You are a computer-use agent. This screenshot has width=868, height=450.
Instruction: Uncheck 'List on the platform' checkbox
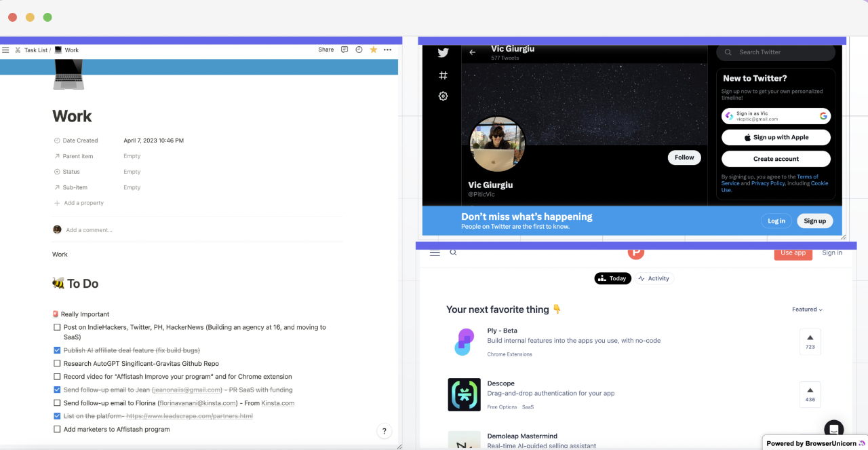click(57, 416)
